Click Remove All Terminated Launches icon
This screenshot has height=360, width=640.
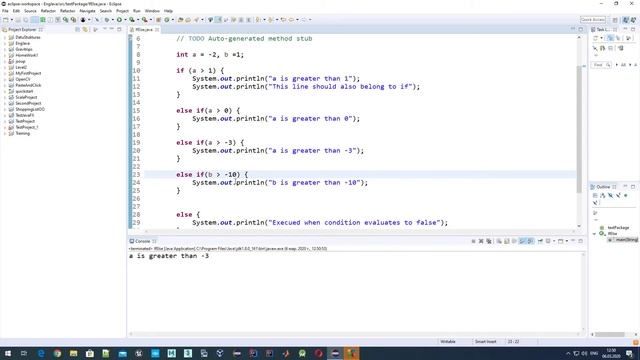tap(489, 241)
